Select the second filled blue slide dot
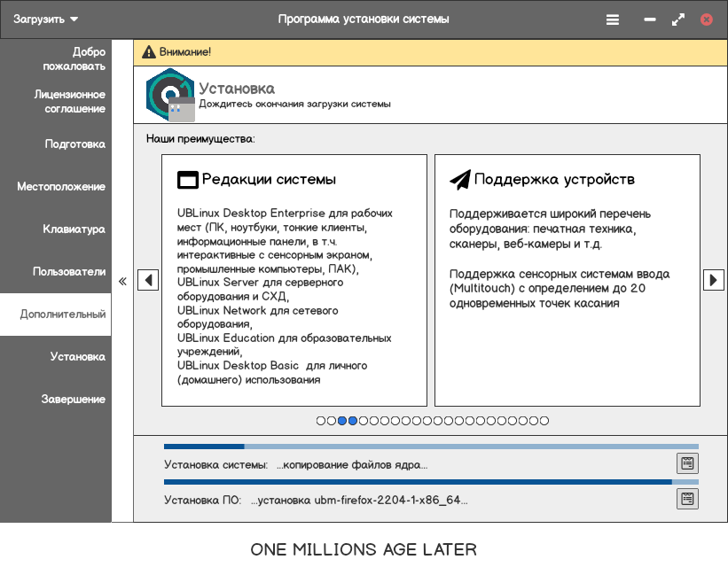The width and height of the screenshot is (728, 575). tap(353, 421)
